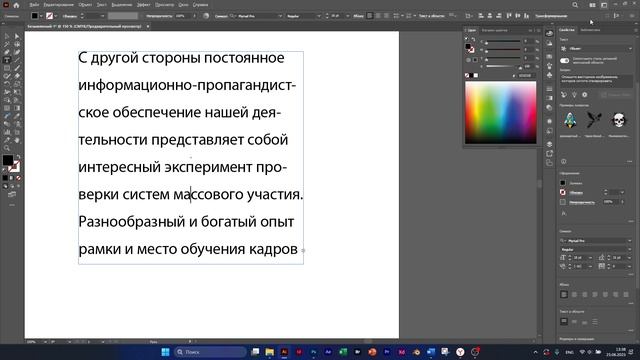The width and height of the screenshot is (640, 360).
Task: Open the font size dropdown in Properties
Action: pyautogui.click(x=590, y=258)
